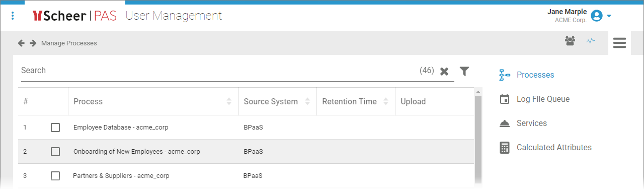The image size is (644, 190).
Task: Open the three-dot menu beside Scheer PAS logo
Action: (13, 16)
